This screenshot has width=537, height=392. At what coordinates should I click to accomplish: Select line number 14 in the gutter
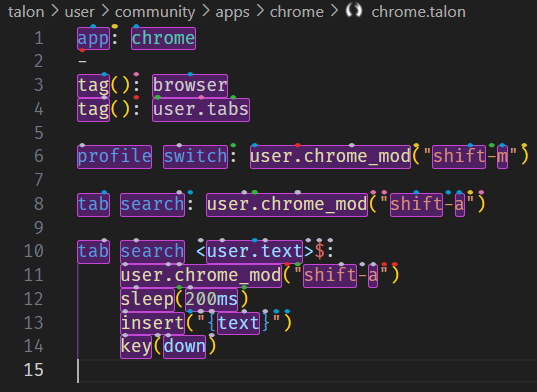click(34, 346)
